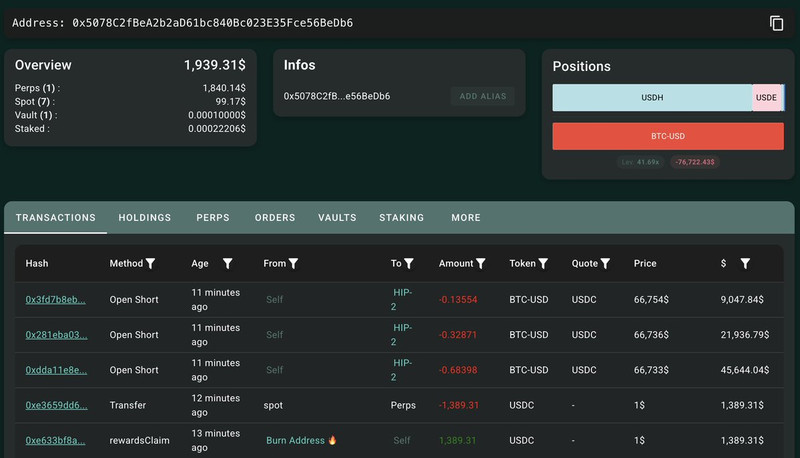This screenshot has height=458, width=800.
Task: Filter by Token column funnel icon
Action: pyautogui.click(x=543, y=264)
